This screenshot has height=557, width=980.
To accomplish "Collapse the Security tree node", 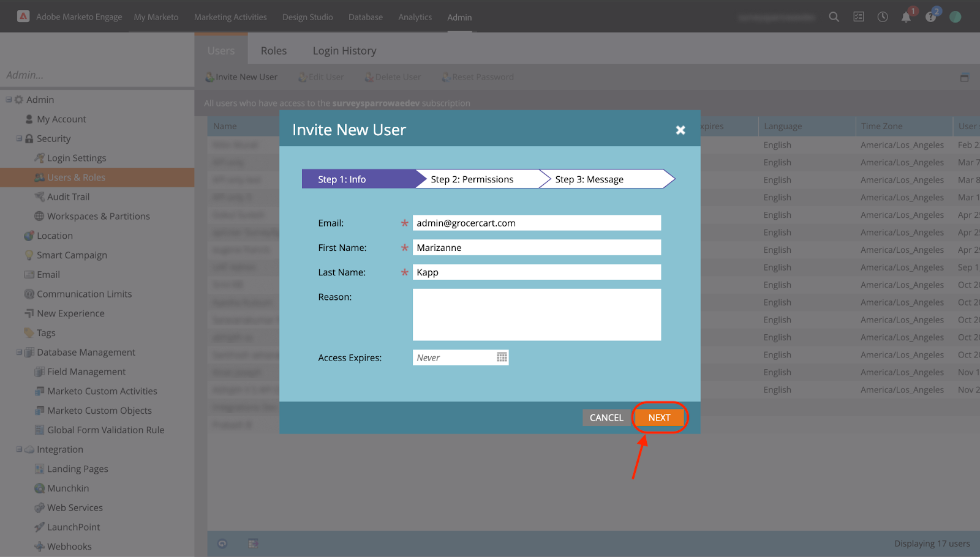I will click(x=19, y=138).
